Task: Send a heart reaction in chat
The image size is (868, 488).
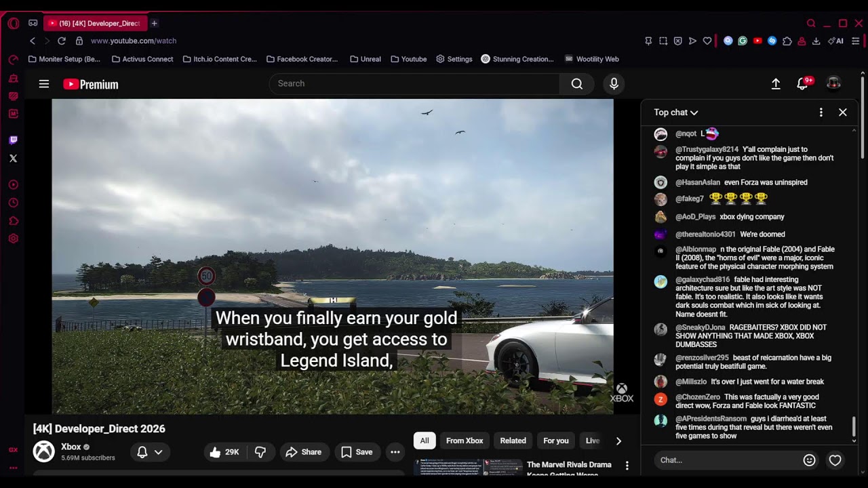Action: click(x=835, y=460)
